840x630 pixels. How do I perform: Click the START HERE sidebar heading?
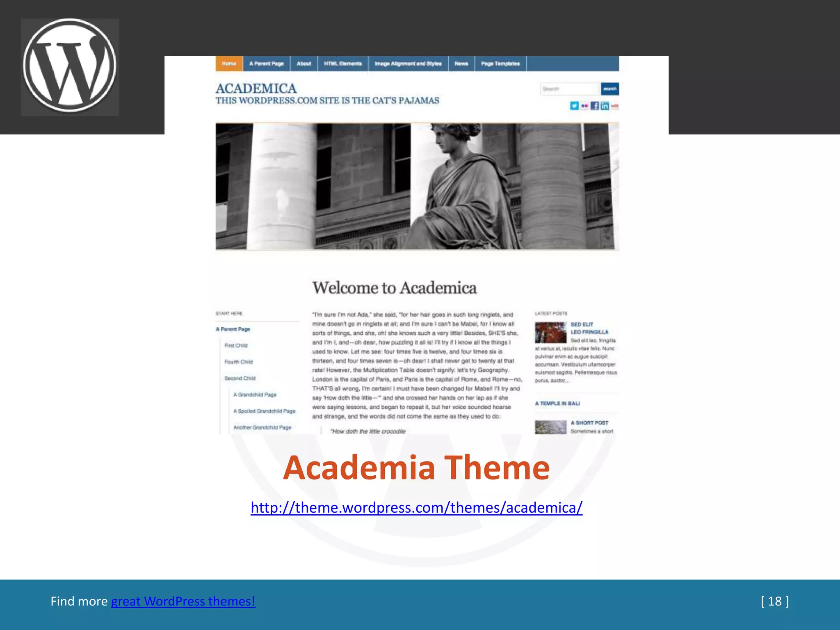229,313
